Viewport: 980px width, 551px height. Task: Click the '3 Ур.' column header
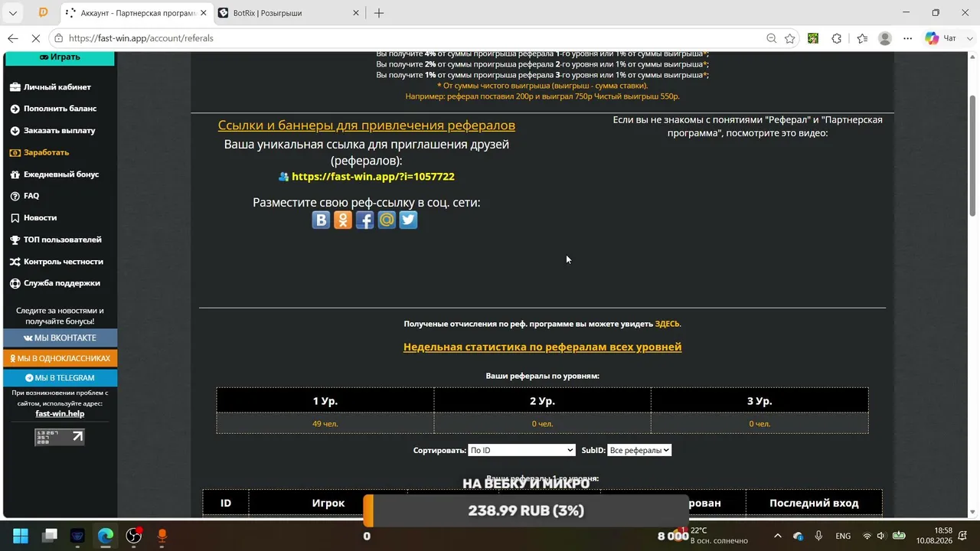759,401
